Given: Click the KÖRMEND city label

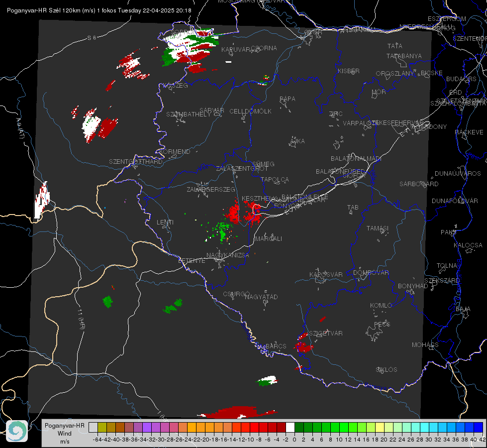Looking at the screenshot, I should point(175,152).
